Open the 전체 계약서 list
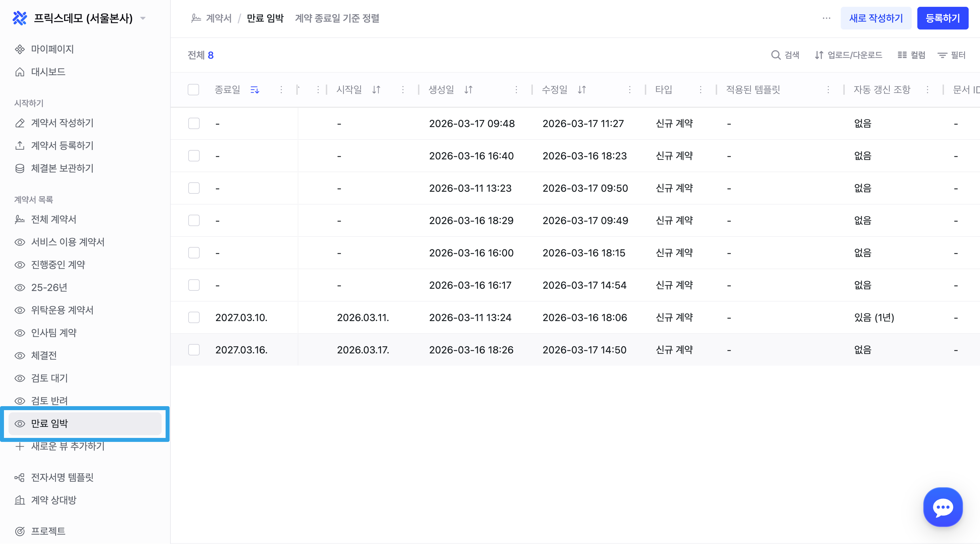The height and width of the screenshot is (544, 980). coord(53,220)
